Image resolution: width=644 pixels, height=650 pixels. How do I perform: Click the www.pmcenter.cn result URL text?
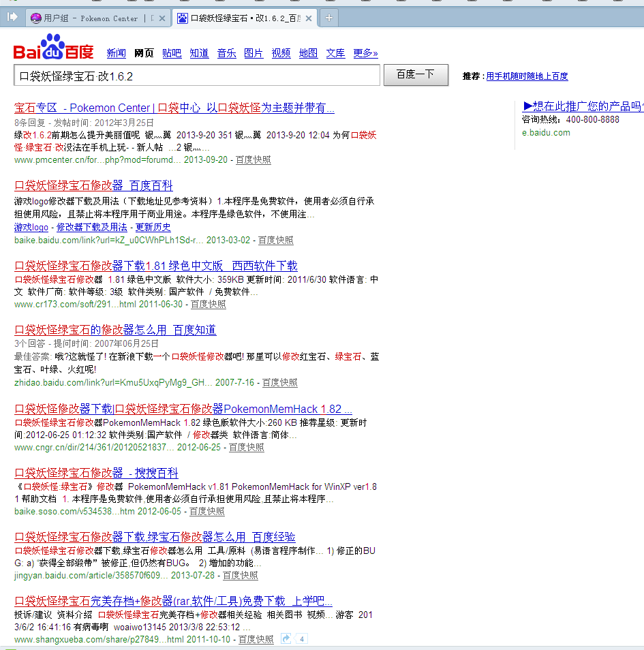97,160
